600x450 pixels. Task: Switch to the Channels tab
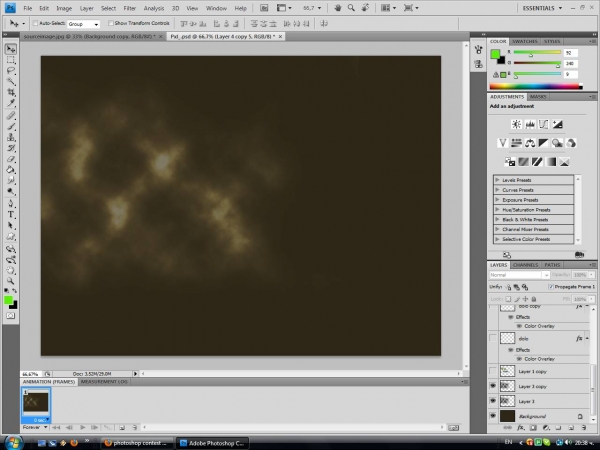[525, 265]
